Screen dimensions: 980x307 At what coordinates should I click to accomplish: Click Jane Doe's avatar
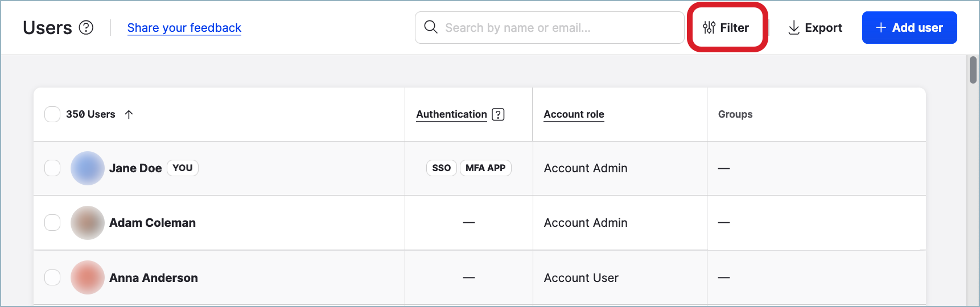pyautogui.click(x=87, y=168)
